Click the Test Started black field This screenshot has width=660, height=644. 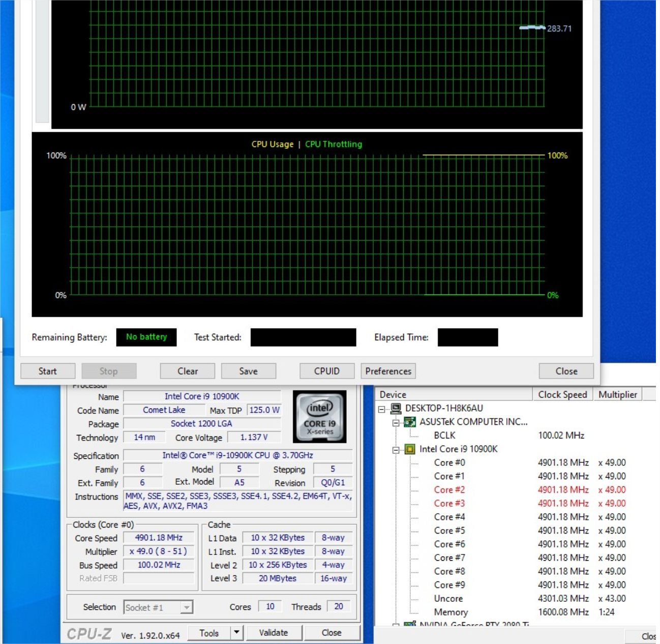click(x=304, y=337)
